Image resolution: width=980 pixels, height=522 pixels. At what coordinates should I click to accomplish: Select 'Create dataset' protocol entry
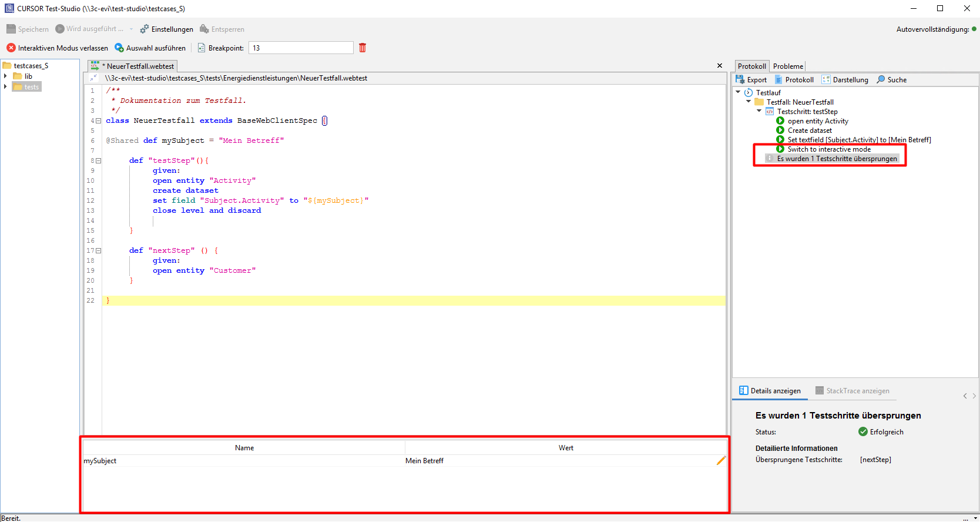(810, 130)
